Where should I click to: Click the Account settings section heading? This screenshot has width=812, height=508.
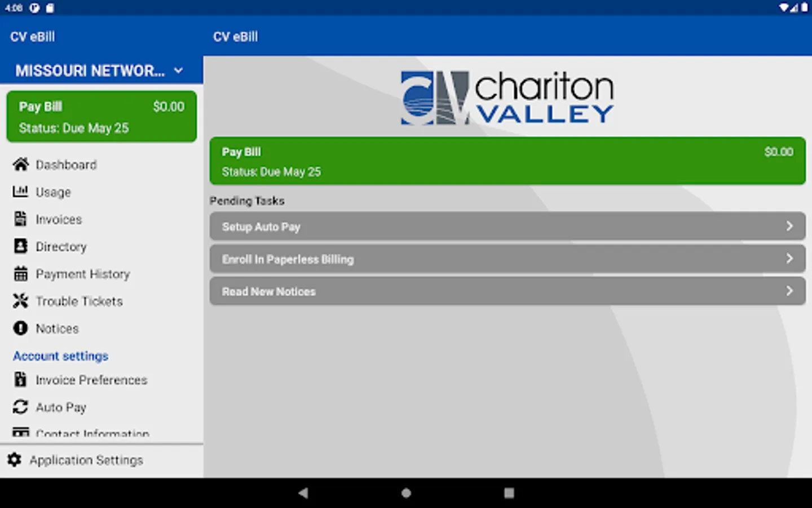pos(61,356)
